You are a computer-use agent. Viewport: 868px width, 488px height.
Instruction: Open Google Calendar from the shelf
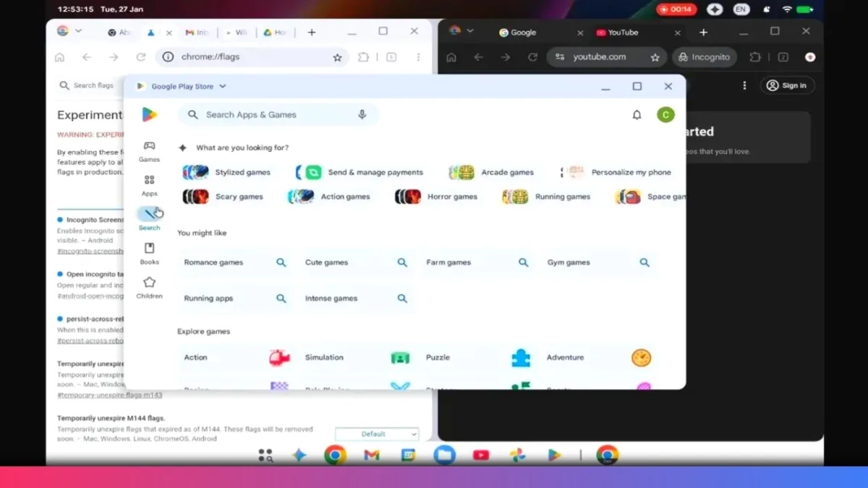tap(408, 455)
